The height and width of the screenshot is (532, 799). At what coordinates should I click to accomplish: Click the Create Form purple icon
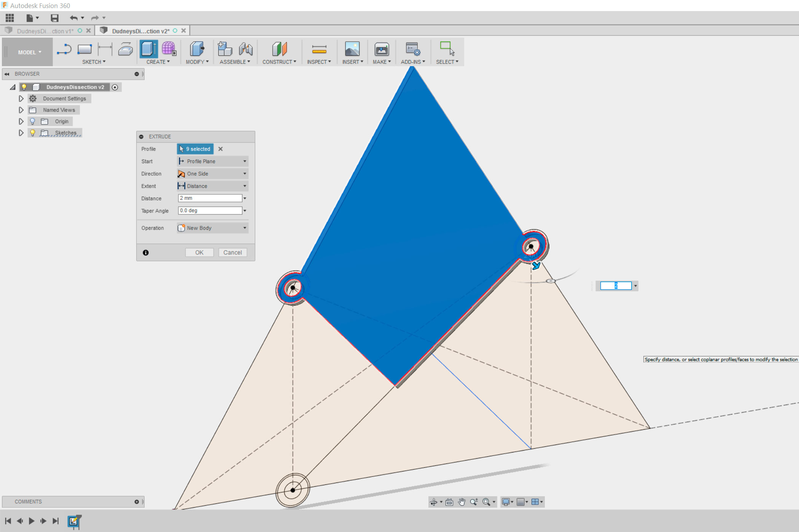[x=169, y=49]
